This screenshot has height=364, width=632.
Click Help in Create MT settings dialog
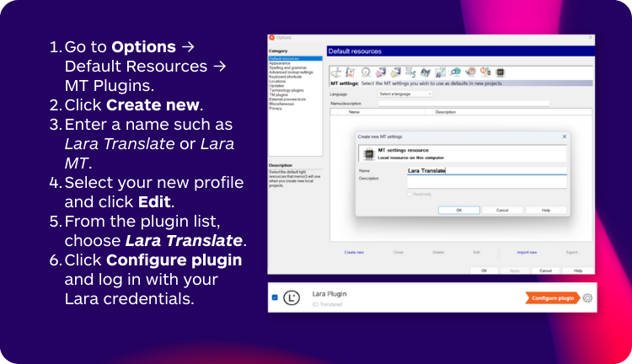click(x=546, y=210)
